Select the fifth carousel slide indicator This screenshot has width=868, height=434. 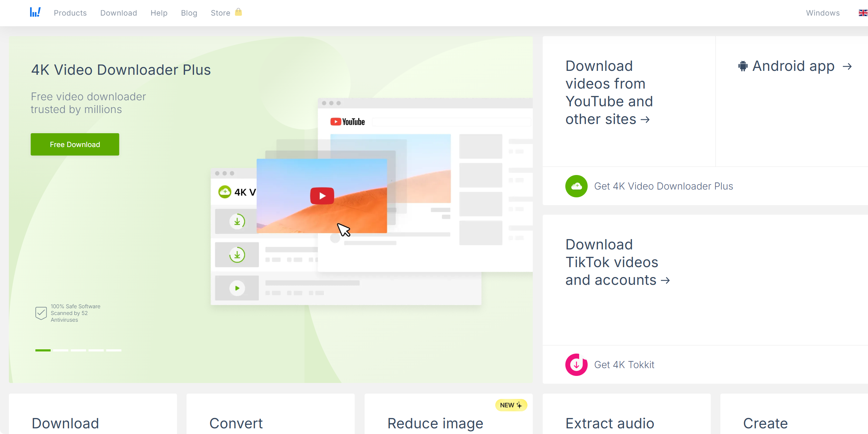coord(114,350)
